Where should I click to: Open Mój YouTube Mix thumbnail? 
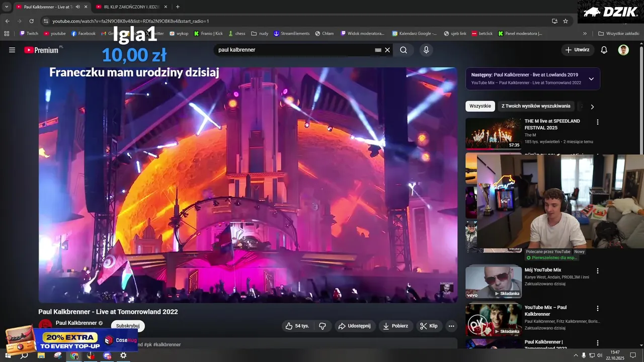coord(494,282)
